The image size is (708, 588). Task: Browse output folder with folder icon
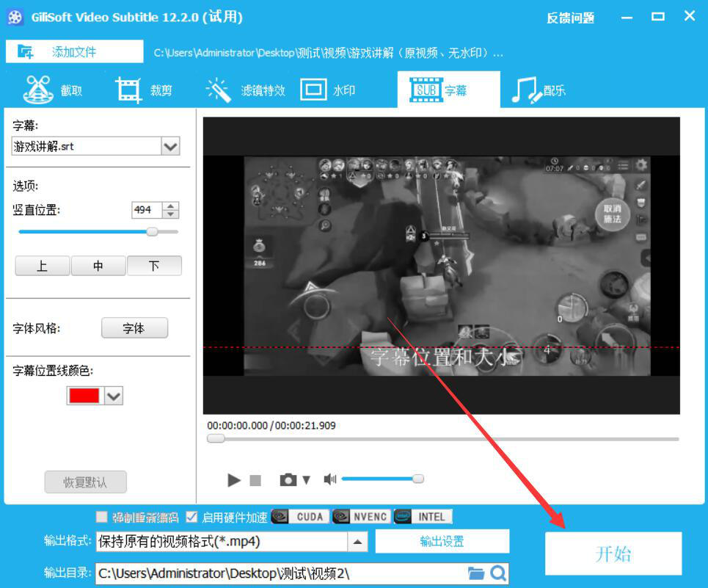[476, 573]
